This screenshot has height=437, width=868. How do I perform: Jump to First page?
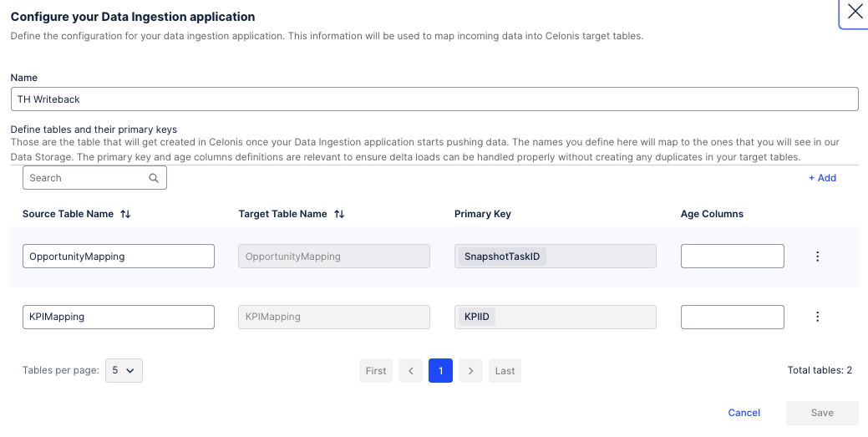click(x=376, y=371)
